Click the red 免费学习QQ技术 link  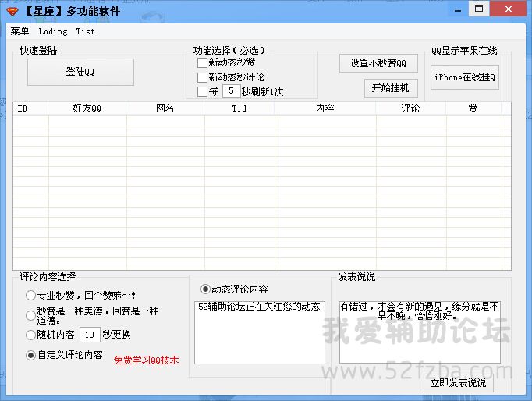(x=146, y=360)
